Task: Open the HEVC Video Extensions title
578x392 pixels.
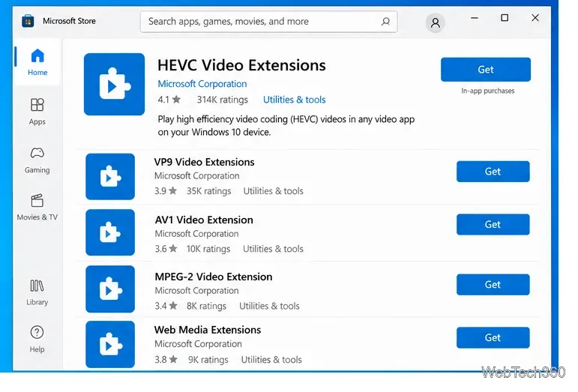Action: point(241,65)
